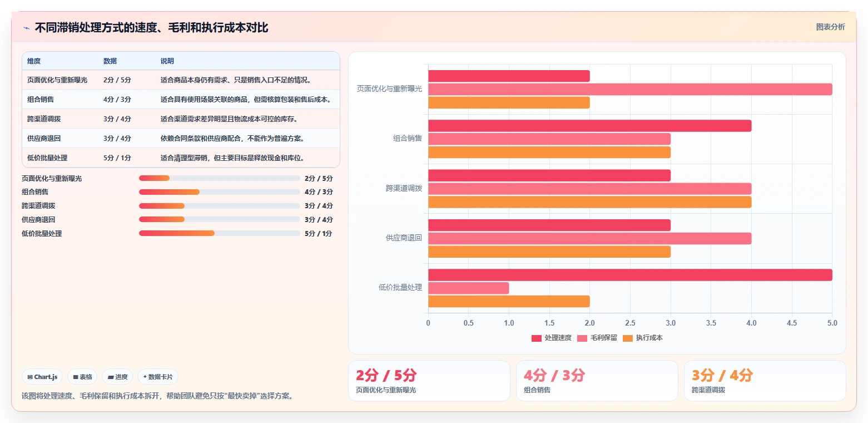Screen dimensions: 868x423
Task: Click the Chart.js chip
Action: click(42, 377)
